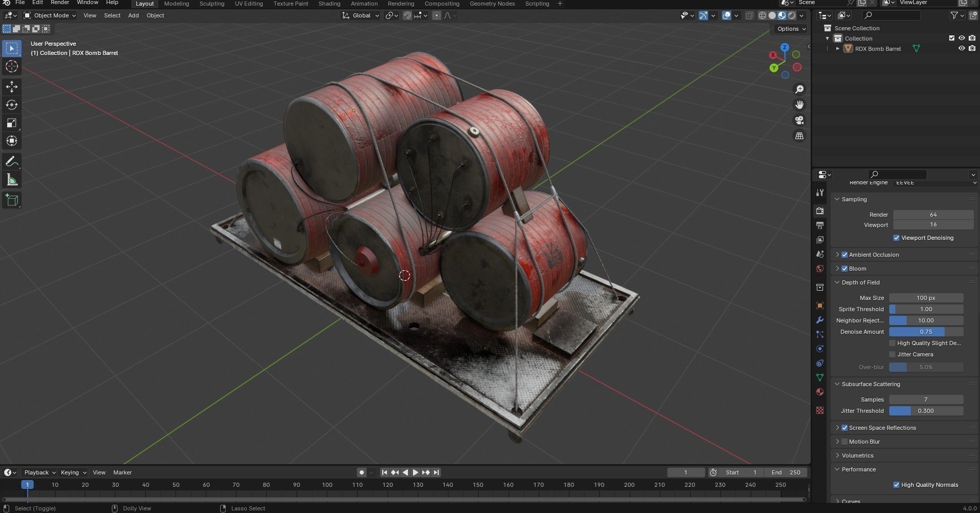Switch to the Shading workspace tab

pyautogui.click(x=329, y=4)
